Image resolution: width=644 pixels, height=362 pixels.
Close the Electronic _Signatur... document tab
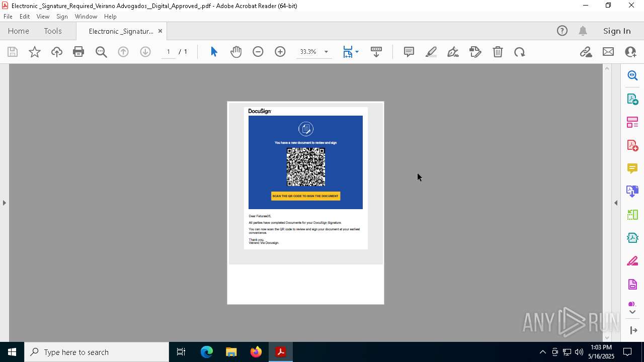(x=160, y=31)
